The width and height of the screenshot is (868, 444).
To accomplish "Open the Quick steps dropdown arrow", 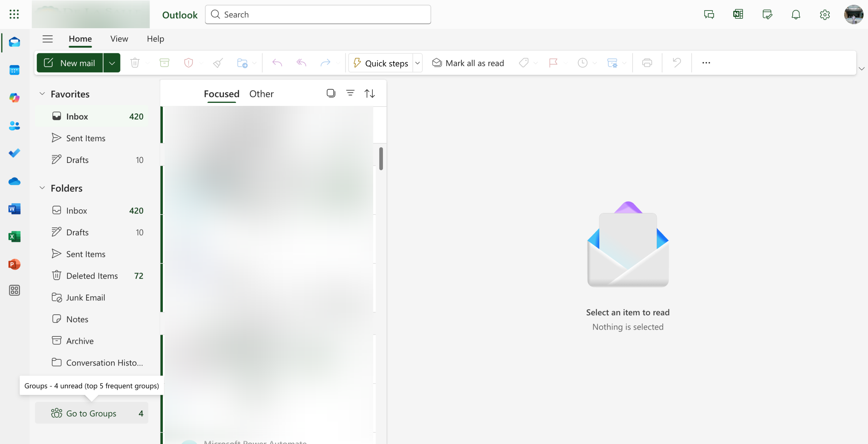I will click(418, 63).
